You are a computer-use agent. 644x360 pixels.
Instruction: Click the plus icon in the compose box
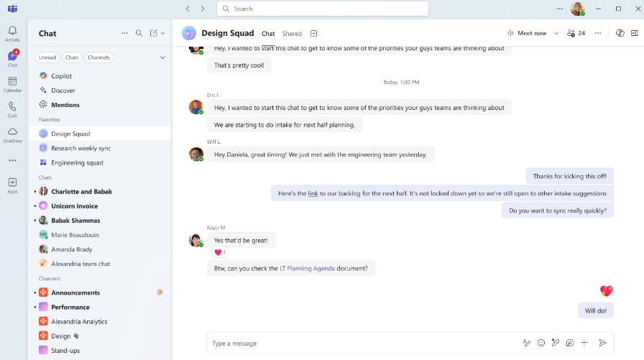584,343
